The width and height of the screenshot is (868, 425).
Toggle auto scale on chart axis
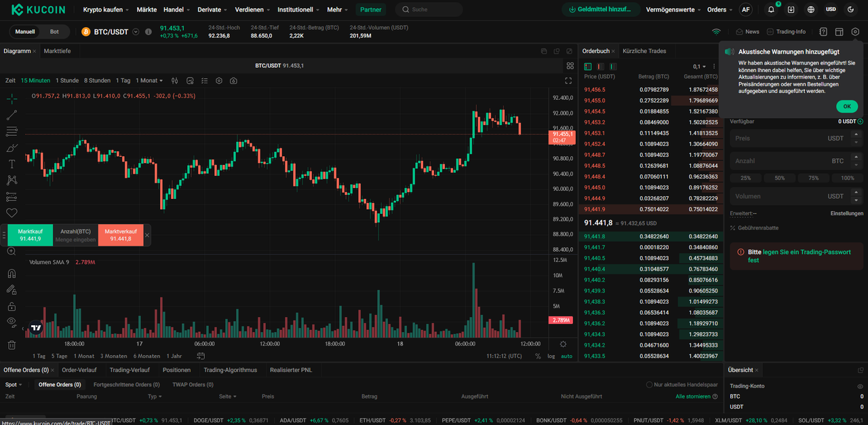click(x=566, y=356)
